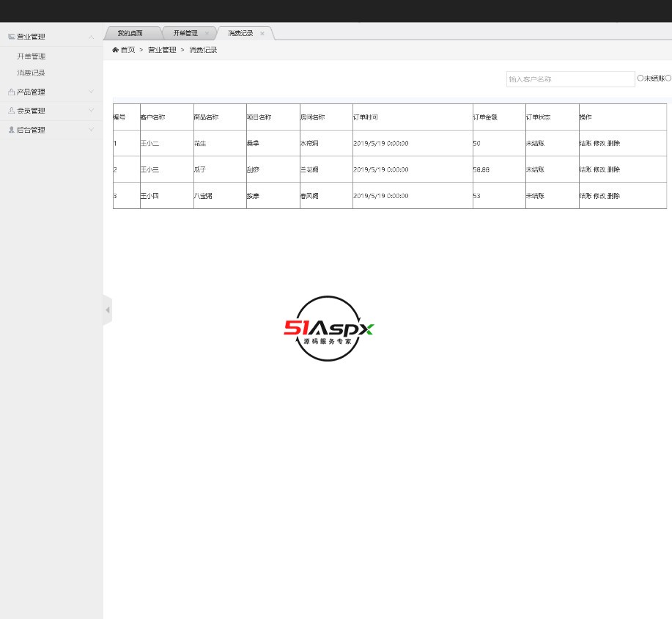Screen dimensions: 672x619
Task: Open the 产品管理 sidebar menu label
Action: pos(31,92)
